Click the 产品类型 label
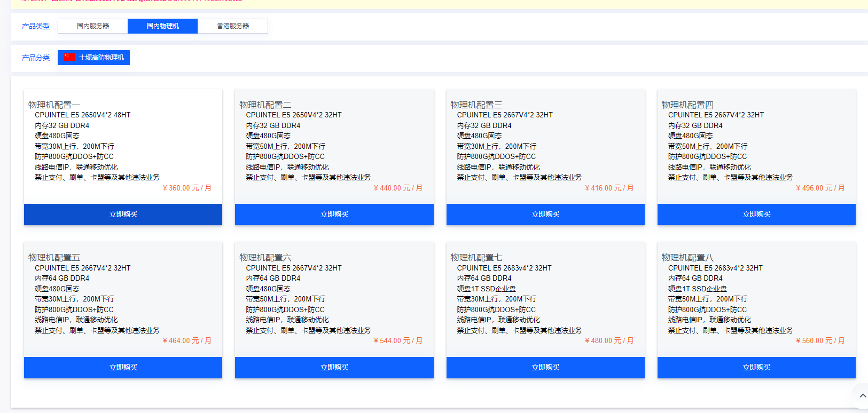Screen dimensions: 868x413 [36, 26]
